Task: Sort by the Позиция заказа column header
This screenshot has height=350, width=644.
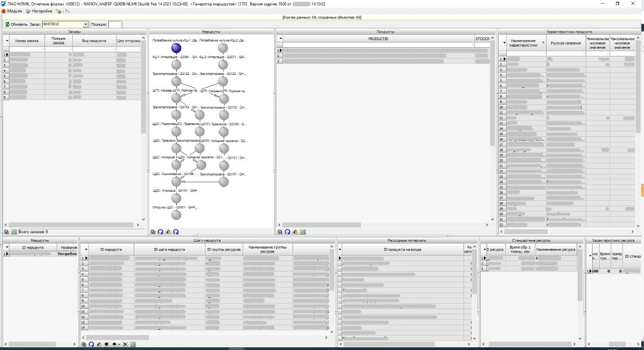Action: coord(59,41)
